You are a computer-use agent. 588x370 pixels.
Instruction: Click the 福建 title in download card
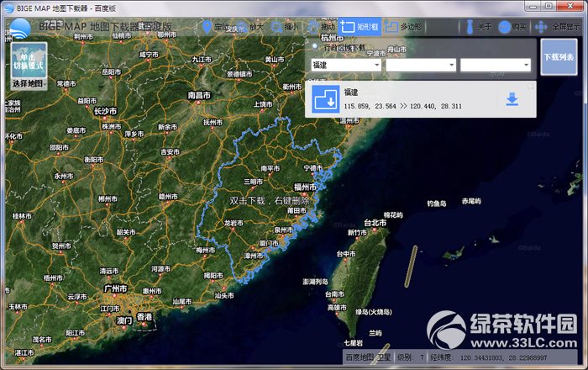pyautogui.click(x=351, y=92)
